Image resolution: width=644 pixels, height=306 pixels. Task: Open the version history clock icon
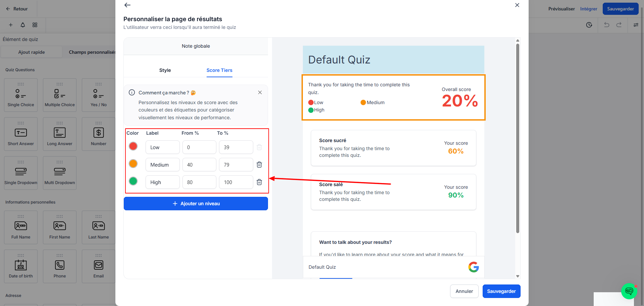[589, 25]
